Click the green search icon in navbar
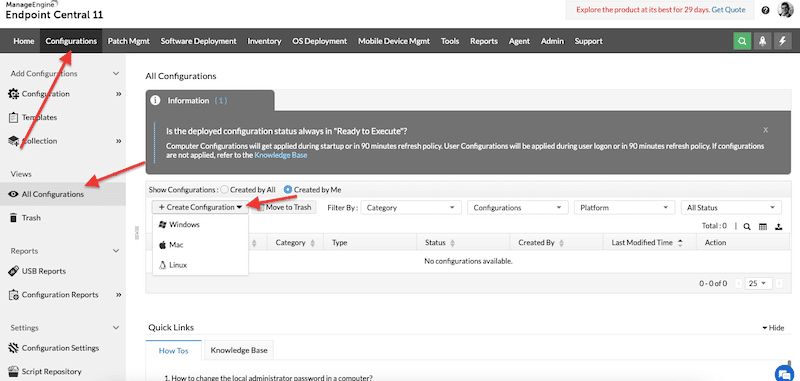The image size is (800, 381). point(742,41)
